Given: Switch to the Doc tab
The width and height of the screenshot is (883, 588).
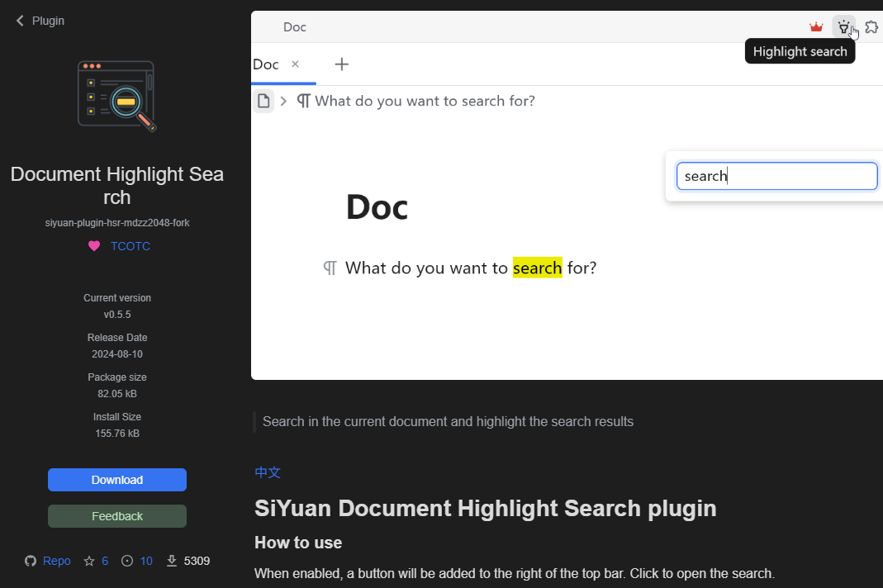Looking at the screenshot, I should click(266, 64).
